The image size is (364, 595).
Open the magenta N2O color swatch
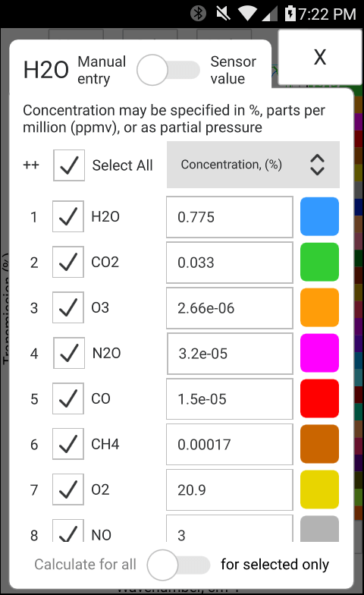pyautogui.click(x=320, y=353)
